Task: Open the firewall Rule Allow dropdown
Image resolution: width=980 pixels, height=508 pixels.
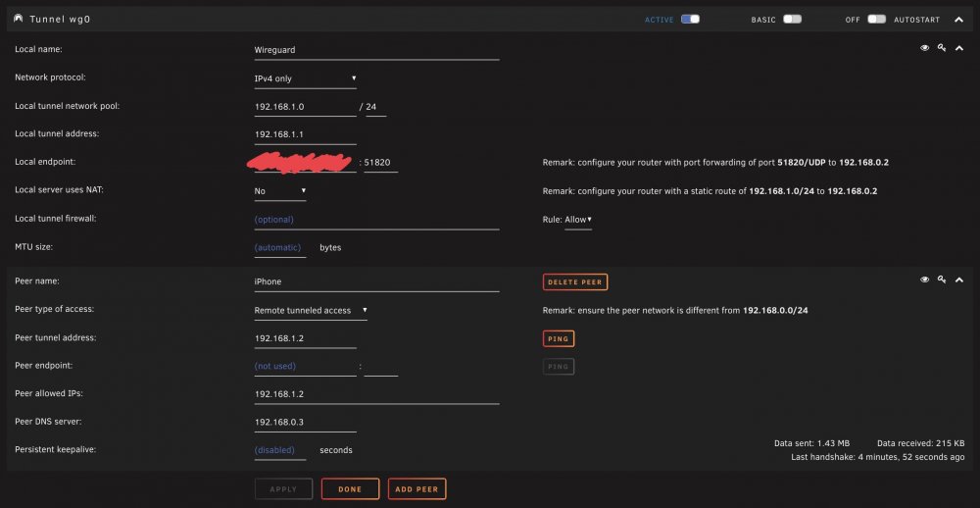Action: tap(578, 220)
